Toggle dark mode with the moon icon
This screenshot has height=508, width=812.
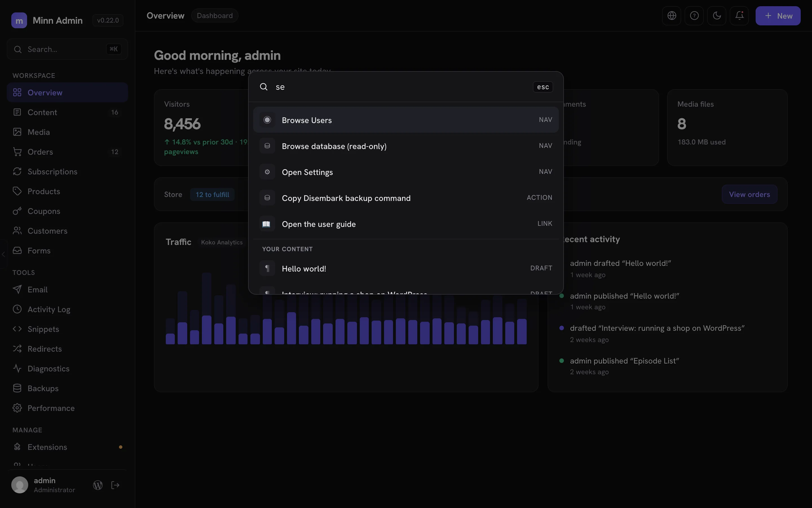(717, 16)
